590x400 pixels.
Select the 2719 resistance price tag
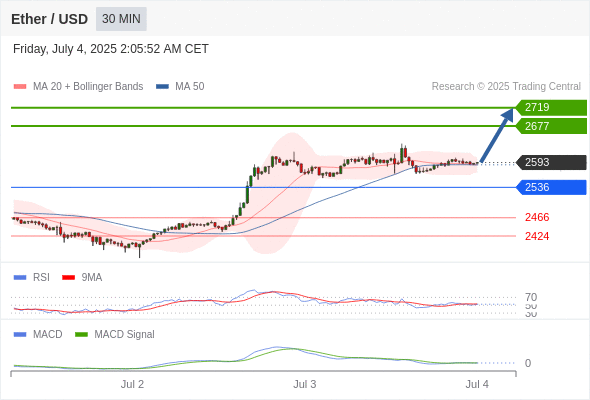pos(551,108)
